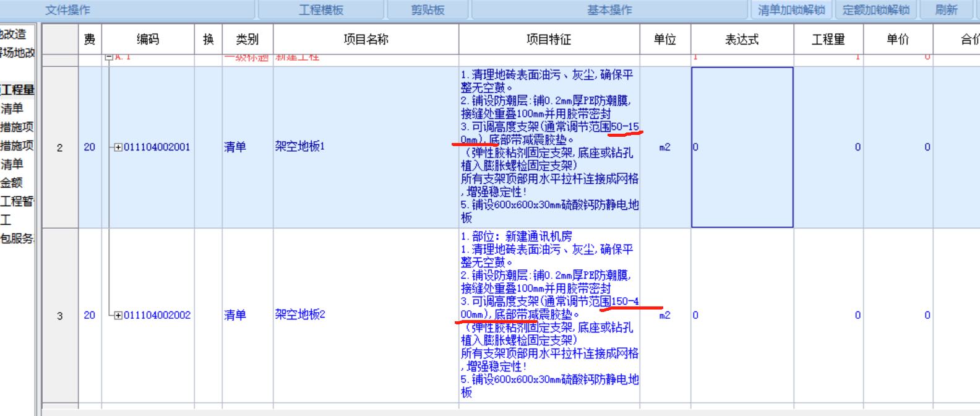Viewport: 980px width, 416px height.
Task: Click the m2 unit cell of 架空地板2
Action: pos(665,315)
